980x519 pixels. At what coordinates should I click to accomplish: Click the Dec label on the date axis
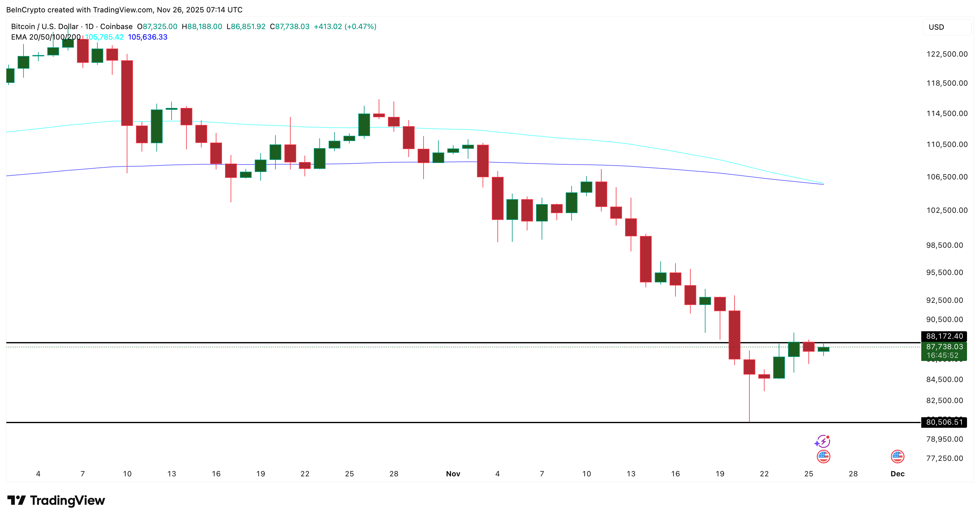click(898, 474)
